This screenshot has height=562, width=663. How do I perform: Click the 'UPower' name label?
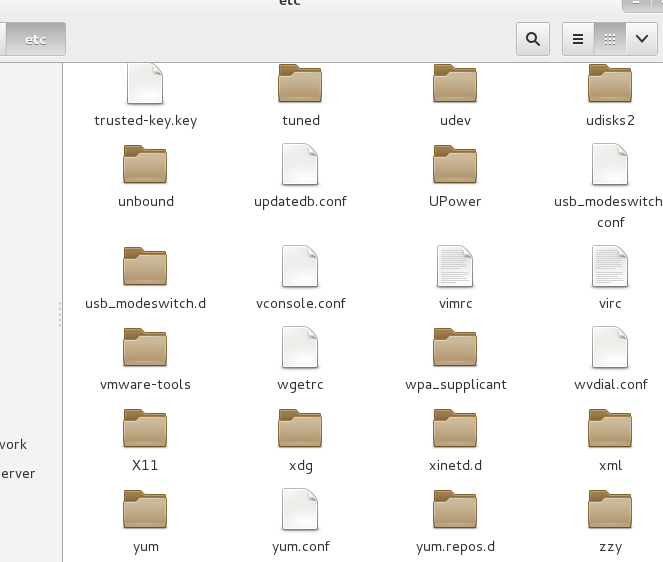[455, 202]
